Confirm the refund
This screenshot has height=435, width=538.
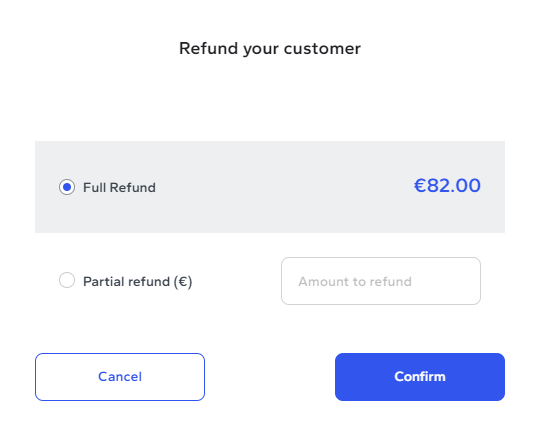420,377
